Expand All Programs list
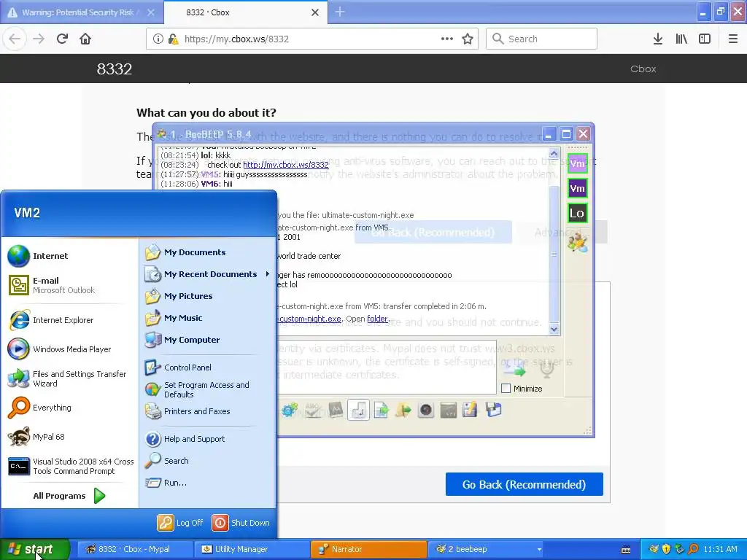The height and width of the screenshot is (560, 747). (69, 496)
